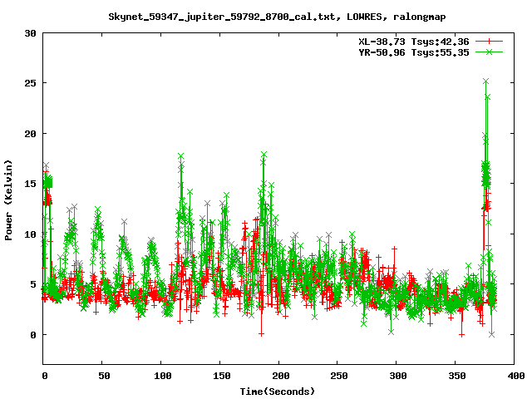Click the green YR legend line sample
The height and width of the screenshot is (399, 532).
coord(489,52)
